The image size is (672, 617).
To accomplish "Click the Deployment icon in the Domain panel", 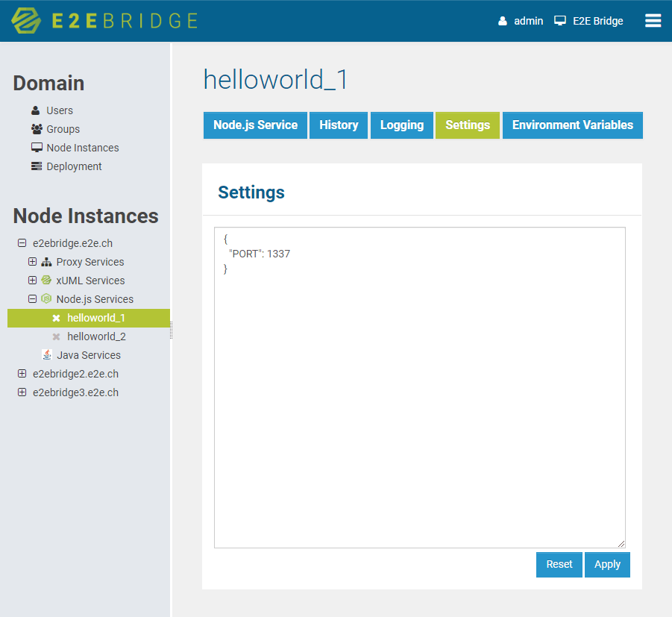I will (35, 166).
